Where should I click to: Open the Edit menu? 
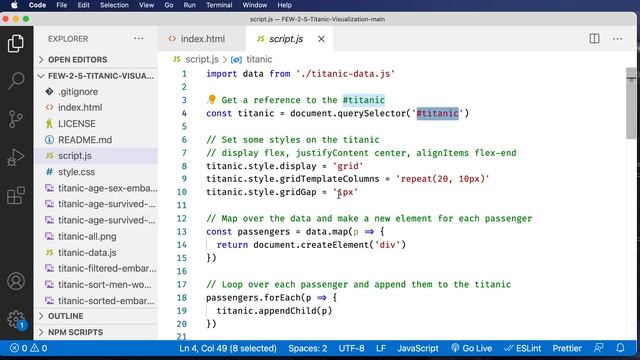(x=83, y=5)
